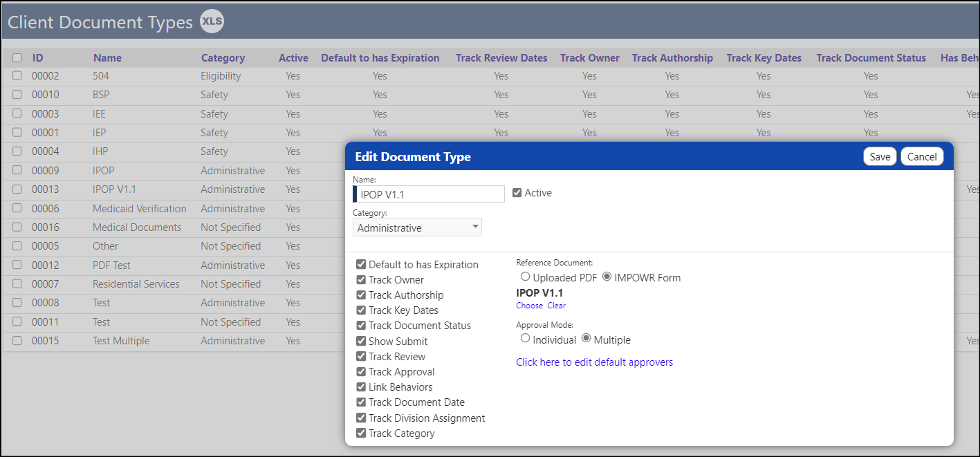Viewport: 980px width, 457px height.
Task: Select Uploaded PDF reference document option
Action: point(526,277)
